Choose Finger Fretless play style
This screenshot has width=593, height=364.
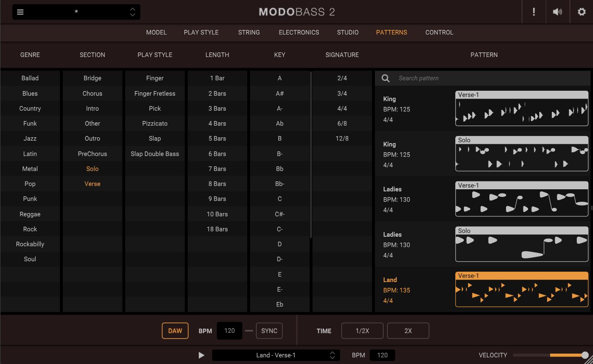tap(155, 94)
